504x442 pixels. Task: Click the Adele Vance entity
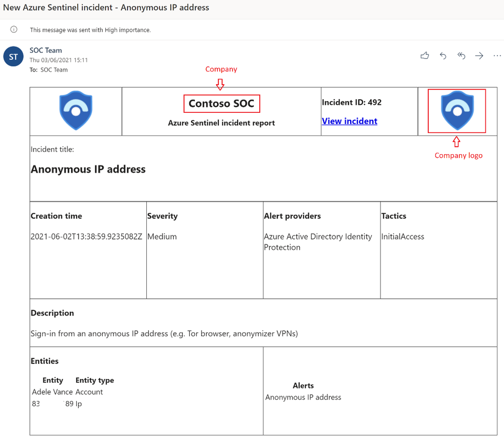pos(52,392)
